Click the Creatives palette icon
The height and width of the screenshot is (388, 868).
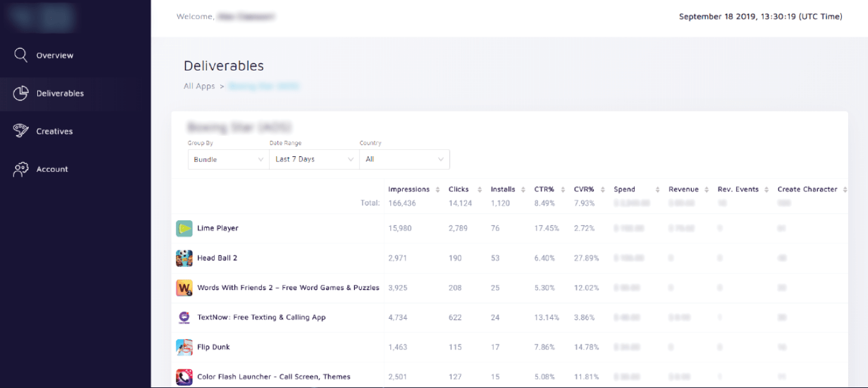[x=21, y=131]
